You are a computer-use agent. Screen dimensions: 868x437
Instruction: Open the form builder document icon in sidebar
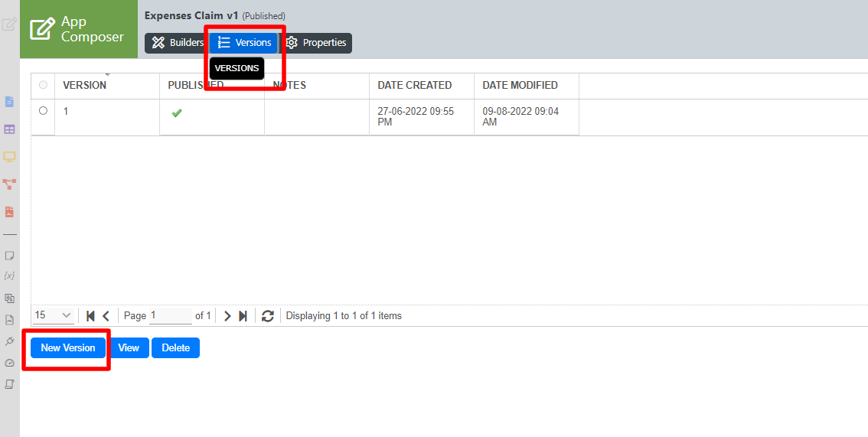tap(9, 103)
